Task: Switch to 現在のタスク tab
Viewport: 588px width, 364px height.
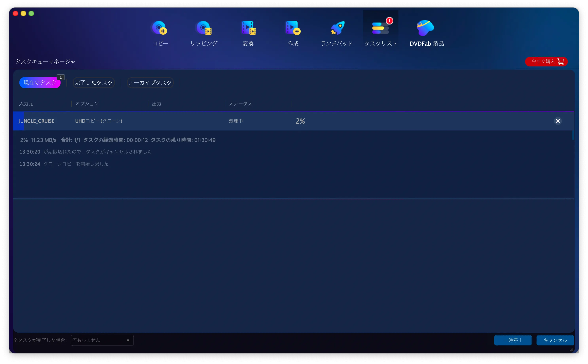Action: (40, 83)
